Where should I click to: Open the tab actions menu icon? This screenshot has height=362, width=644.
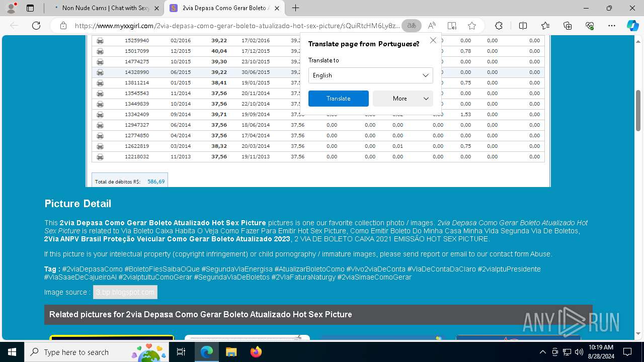(30, 8)
